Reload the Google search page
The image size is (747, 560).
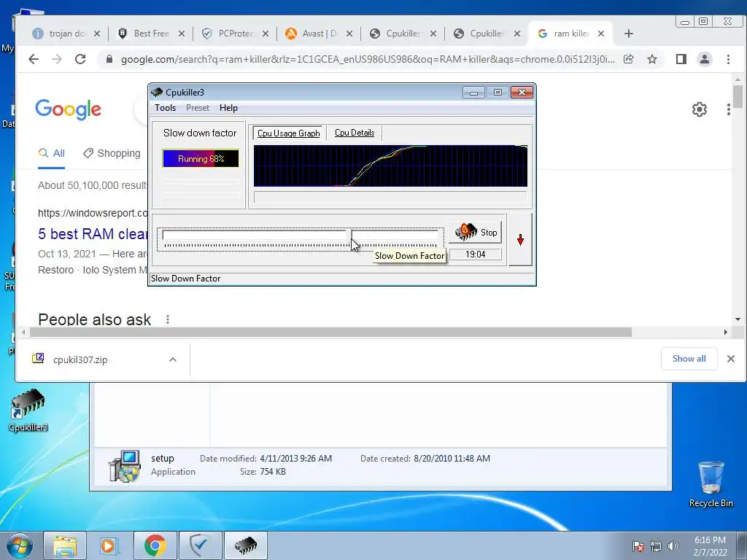[x=80, y=59]
